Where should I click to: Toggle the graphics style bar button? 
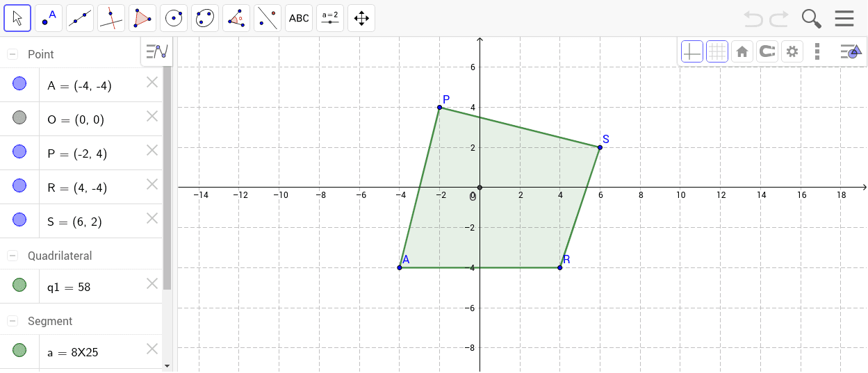point(851,51)
